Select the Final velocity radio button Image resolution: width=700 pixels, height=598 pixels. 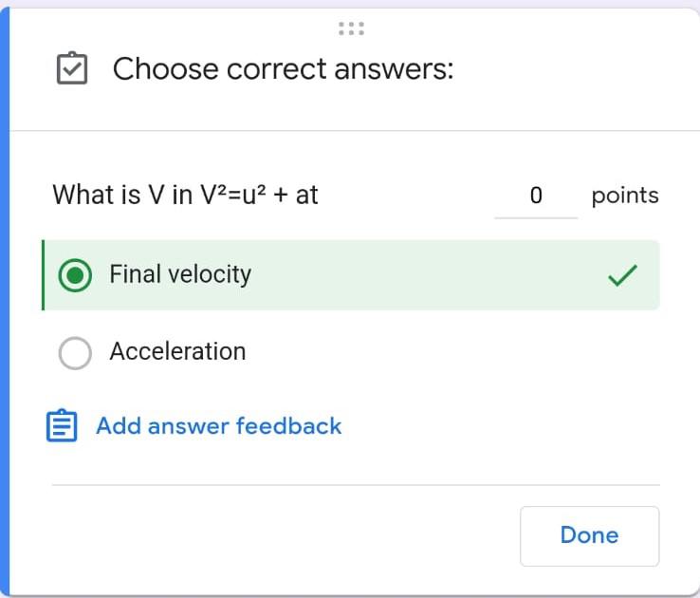pyautogui.click(x=75, y=275)
